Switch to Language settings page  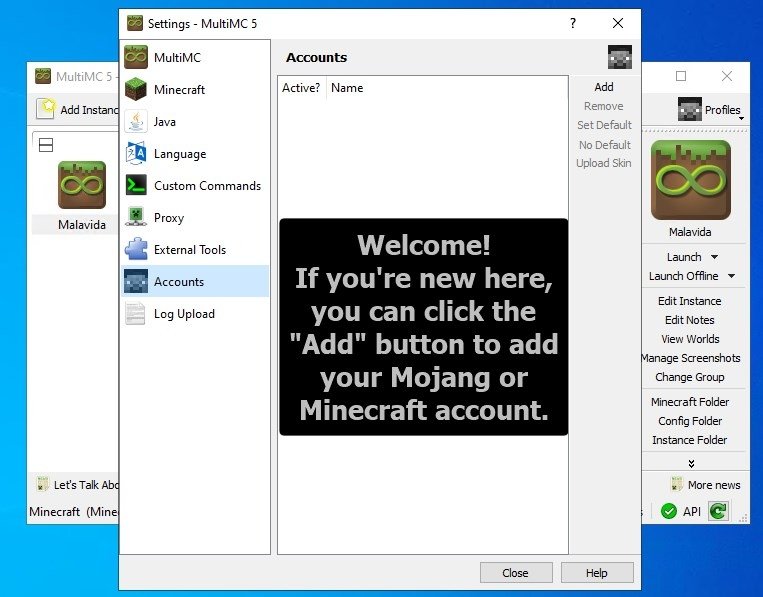[195, 154]
